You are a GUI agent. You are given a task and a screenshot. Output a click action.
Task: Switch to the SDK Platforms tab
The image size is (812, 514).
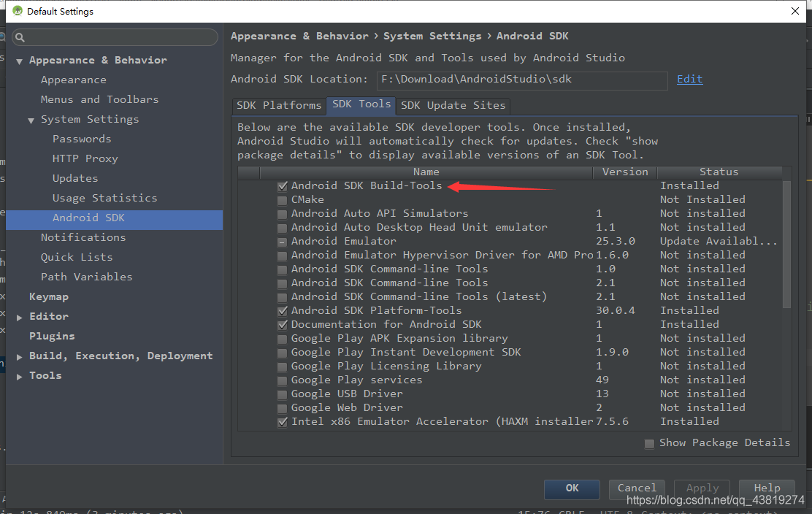(279, 106)
